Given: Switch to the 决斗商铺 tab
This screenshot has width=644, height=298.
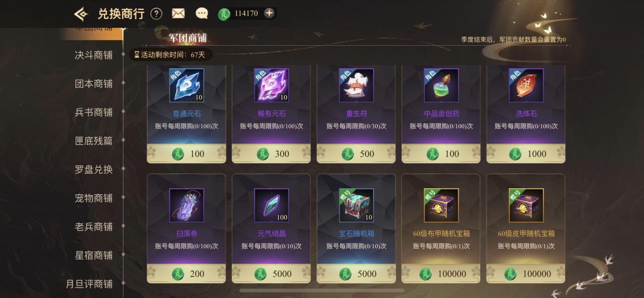Looking at the screenshot, I should (93, 55).
